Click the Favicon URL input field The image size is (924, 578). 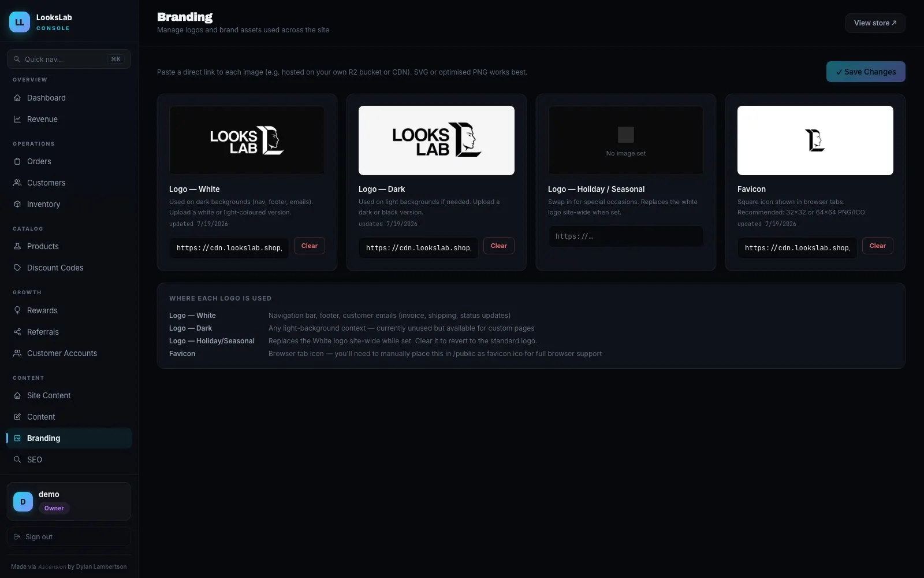pyautogui.click(x=797, y=248)
